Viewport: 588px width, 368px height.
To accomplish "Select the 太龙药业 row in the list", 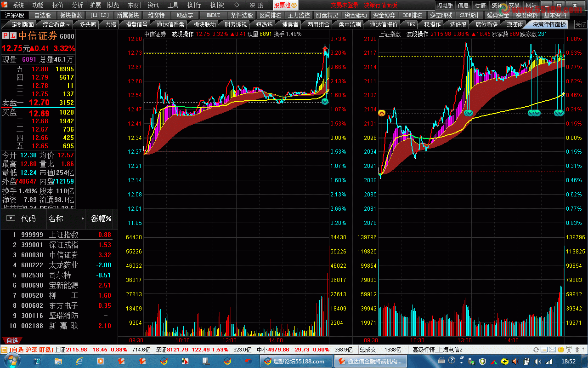I will pyautogui.click(x=59, y=265).
